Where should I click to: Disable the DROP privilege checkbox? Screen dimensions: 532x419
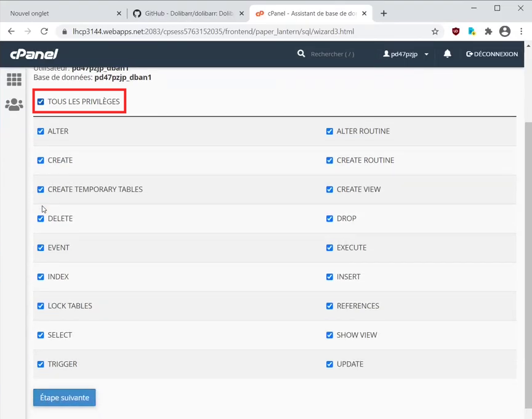click(x=329, y=218)
